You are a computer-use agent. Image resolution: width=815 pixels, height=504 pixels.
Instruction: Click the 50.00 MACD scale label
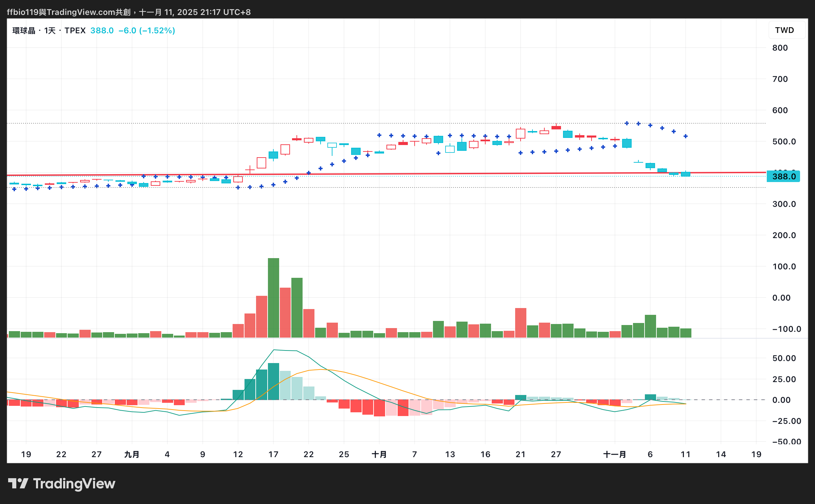[784, 358]
